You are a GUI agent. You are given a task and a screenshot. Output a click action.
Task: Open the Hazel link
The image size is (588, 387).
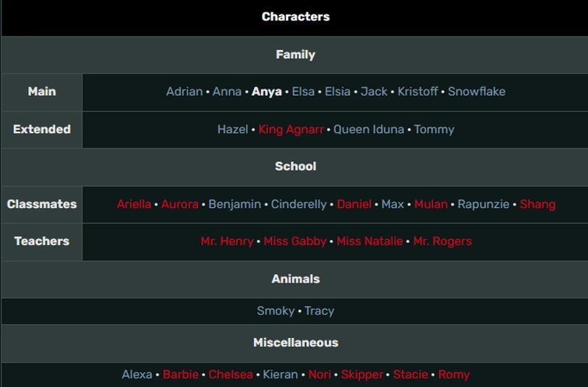233,129
